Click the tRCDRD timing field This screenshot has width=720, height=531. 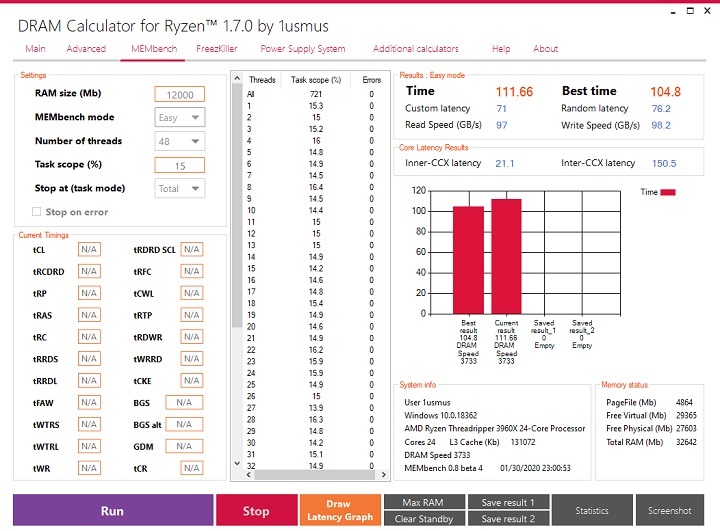coord(89,271)
